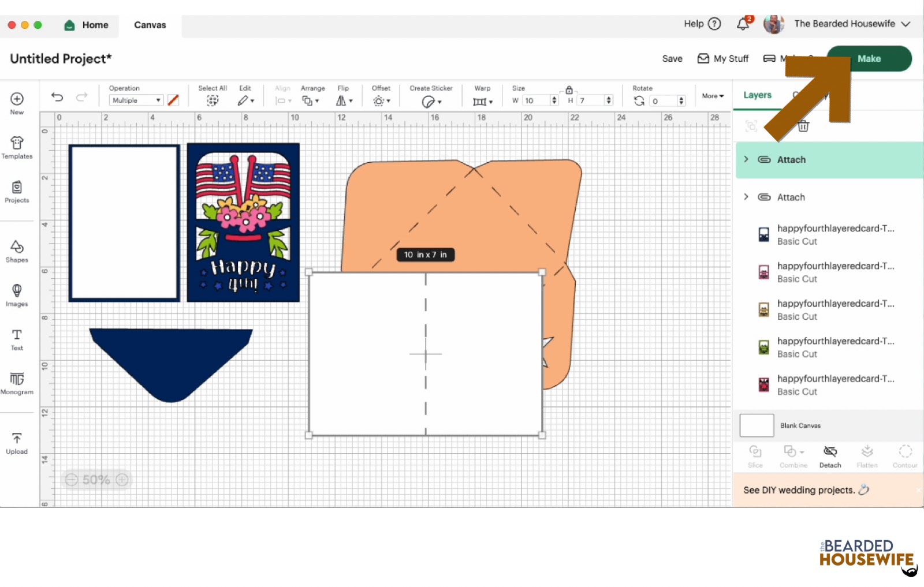The width and height of the screenshot is (924, 587).
Task: Expand the second Attach group
Action: pos(746,197)
